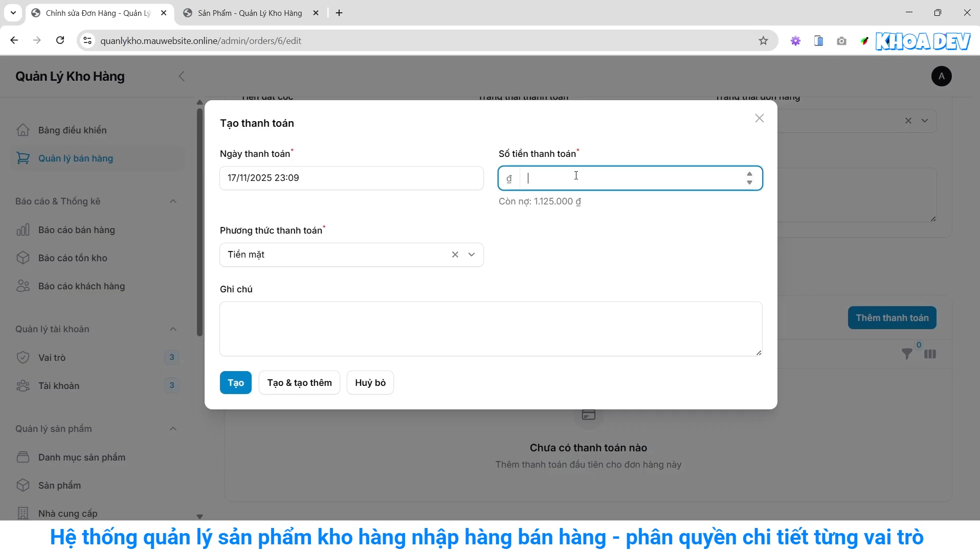Open Báo cáo khách hàng users icon
980x552 pixels.
pos(23,286)
